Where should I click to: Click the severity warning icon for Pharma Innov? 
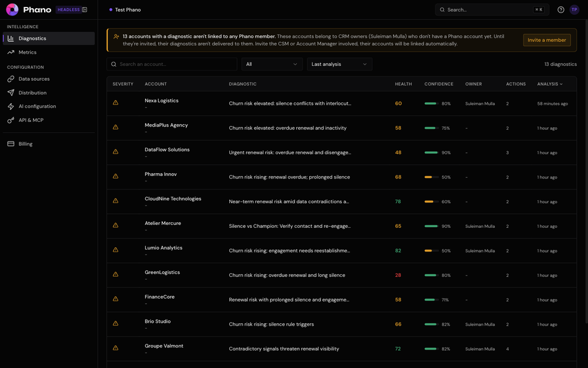[115, 176]
